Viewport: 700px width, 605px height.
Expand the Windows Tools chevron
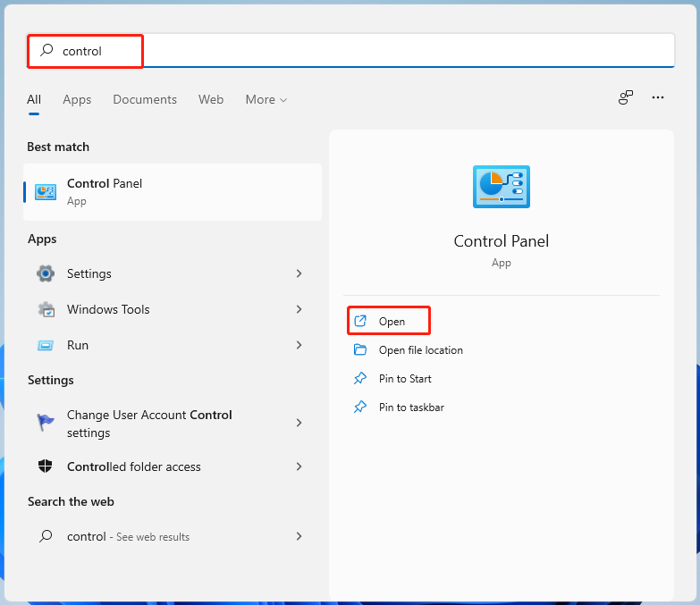[x=299, y=309]
